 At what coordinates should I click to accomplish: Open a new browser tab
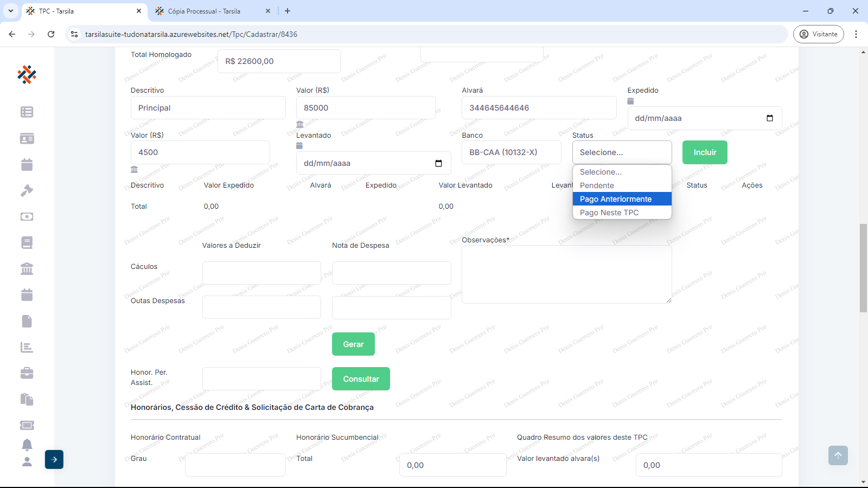288,11
